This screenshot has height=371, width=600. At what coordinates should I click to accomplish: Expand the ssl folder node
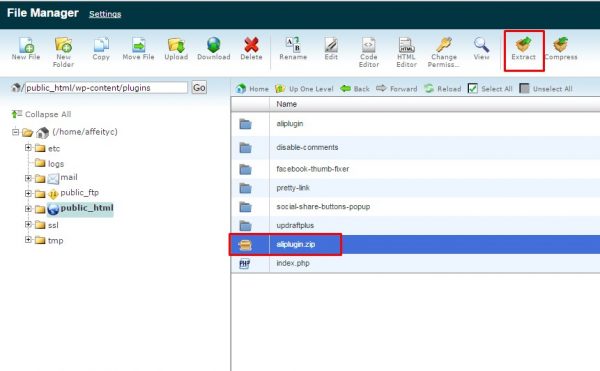point(28,225)
